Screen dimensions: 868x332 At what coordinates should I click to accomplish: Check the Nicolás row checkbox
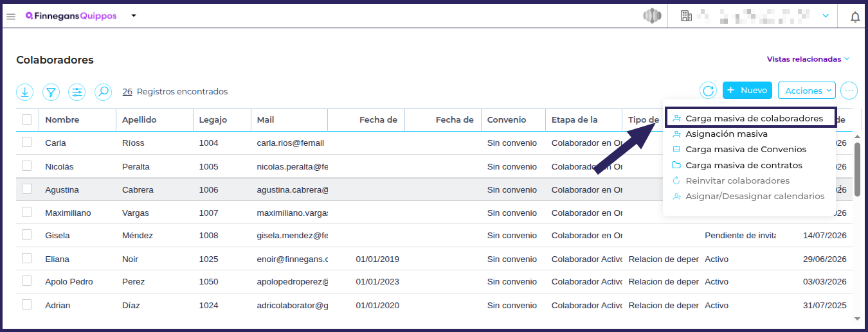tap(27, 166)
